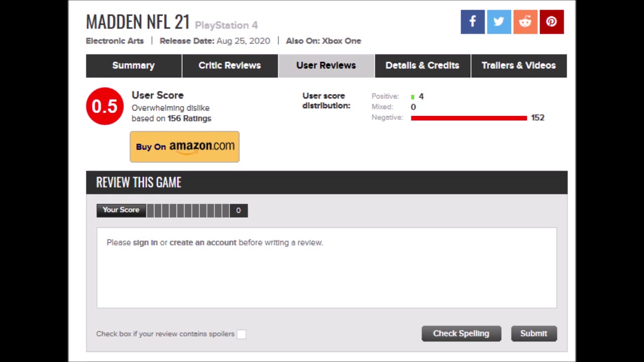Click the release date Aug 25, 2020
The image size is (644, 362).
[243, 41]
